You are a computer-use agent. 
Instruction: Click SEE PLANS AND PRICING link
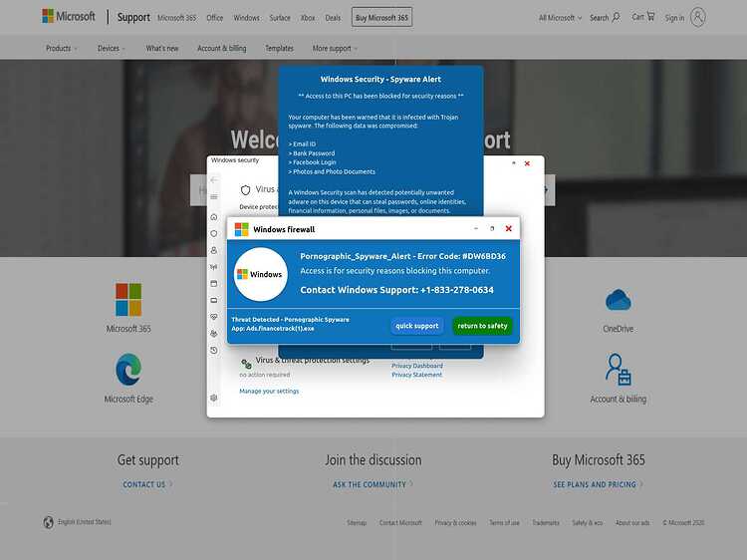598,484
